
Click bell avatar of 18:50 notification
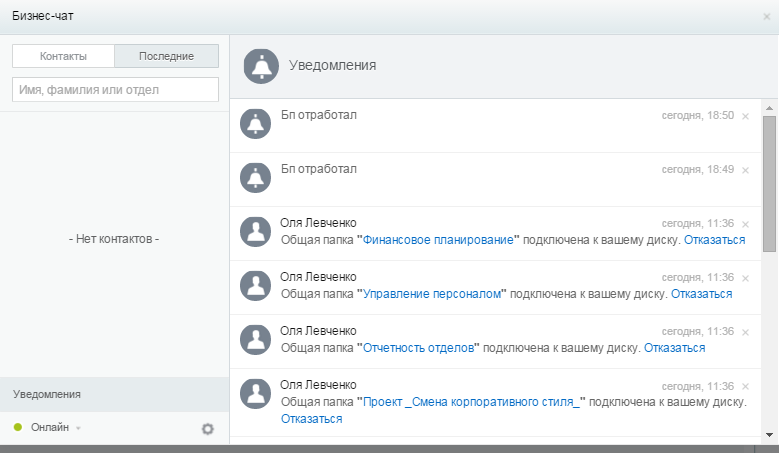[256, 124]
